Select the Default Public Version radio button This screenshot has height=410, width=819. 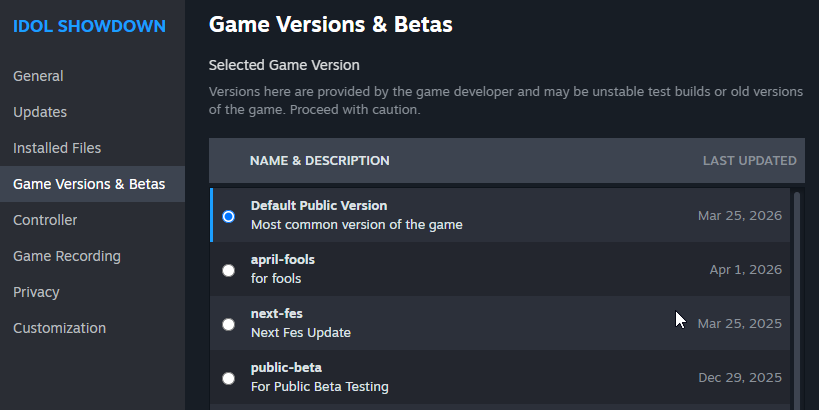229,216
